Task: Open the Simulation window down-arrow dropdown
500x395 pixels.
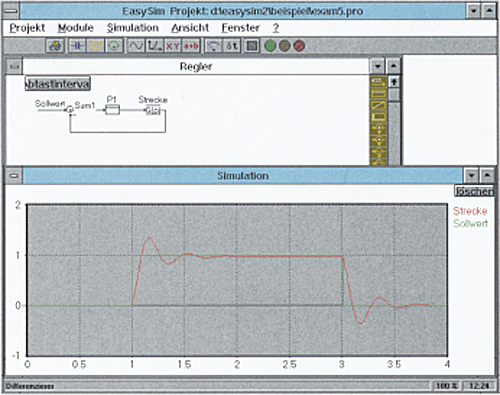Action: pos(471,176)
